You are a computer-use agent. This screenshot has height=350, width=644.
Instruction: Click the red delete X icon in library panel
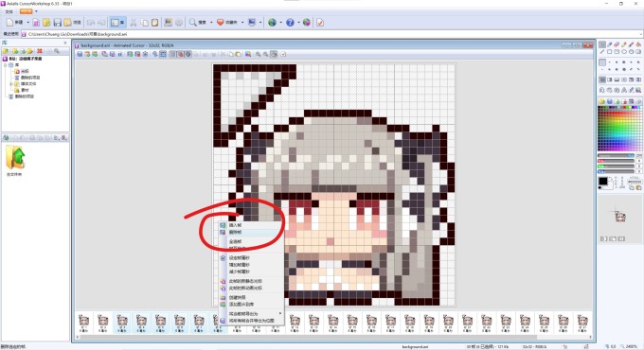(x=40, y=51)
